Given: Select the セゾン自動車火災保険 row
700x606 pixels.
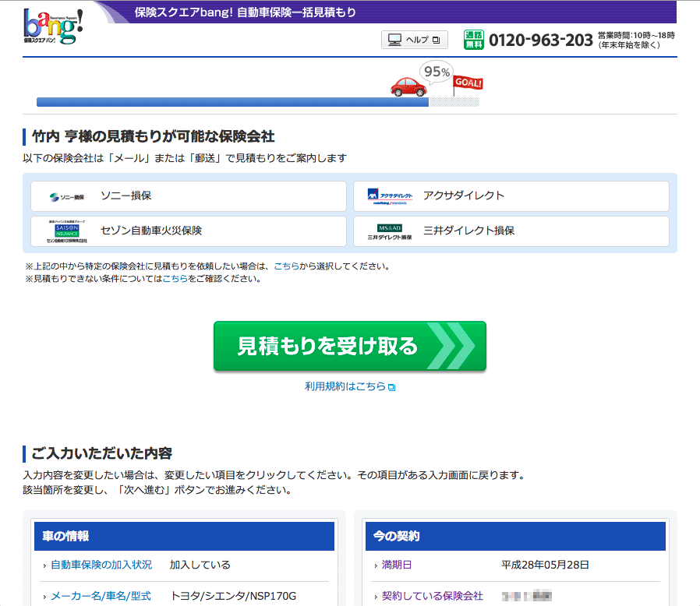Looking at the screenshot, I should click(189, 231).
